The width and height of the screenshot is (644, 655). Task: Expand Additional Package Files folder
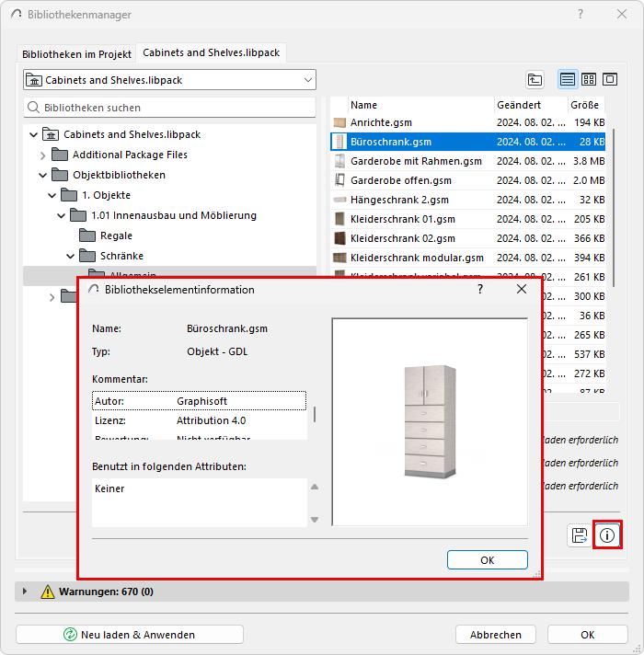42,155
